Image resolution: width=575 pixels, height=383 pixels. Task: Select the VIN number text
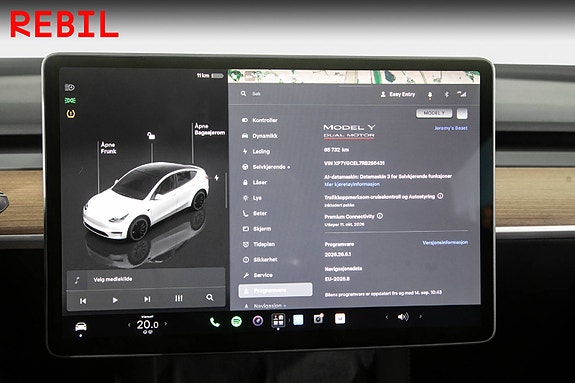coord(354,163)
